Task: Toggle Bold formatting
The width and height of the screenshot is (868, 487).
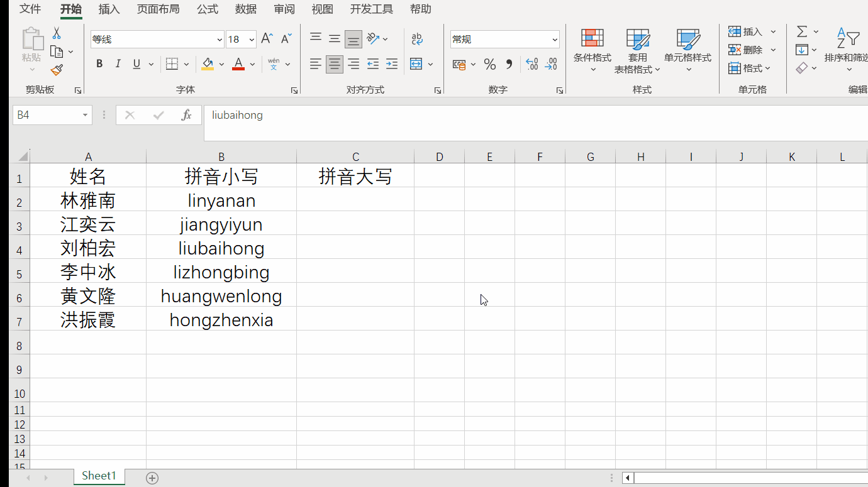Action: coord(99,63)
